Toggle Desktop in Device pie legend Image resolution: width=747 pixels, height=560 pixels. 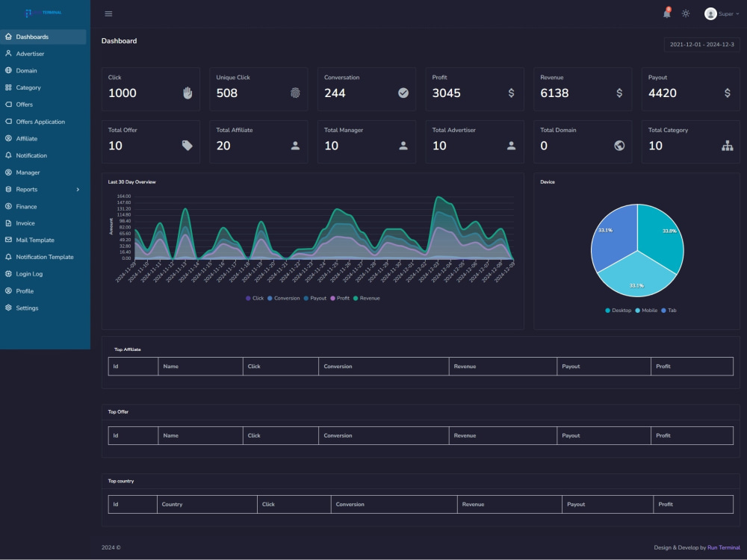click(618, 311)
